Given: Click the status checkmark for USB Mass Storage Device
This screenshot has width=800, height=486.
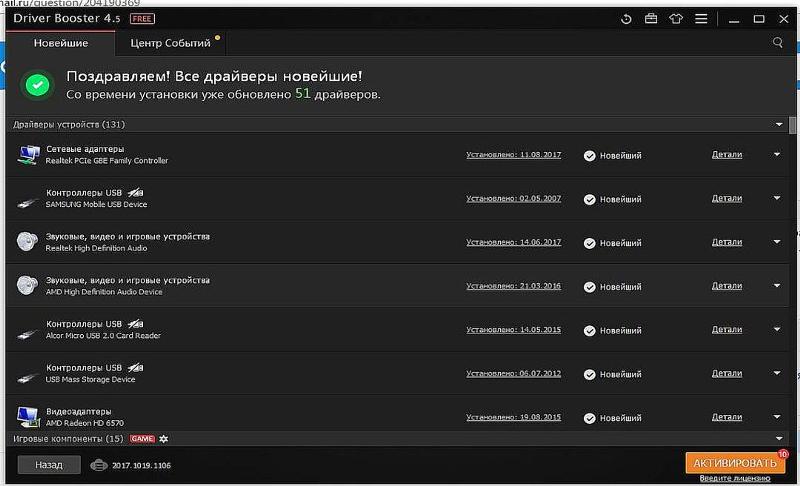Looking at the screenshot, I should click(x=589, y=374).
